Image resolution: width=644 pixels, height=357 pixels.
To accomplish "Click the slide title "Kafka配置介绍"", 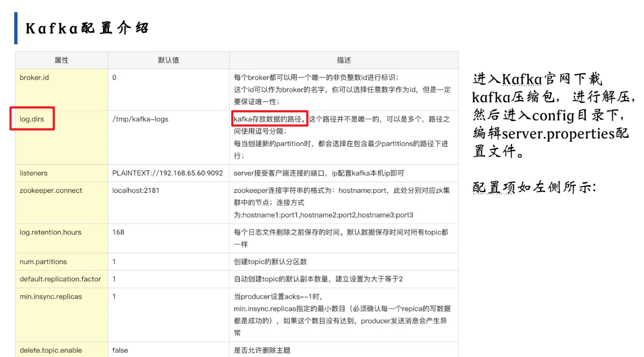I will tap(87, 28).
